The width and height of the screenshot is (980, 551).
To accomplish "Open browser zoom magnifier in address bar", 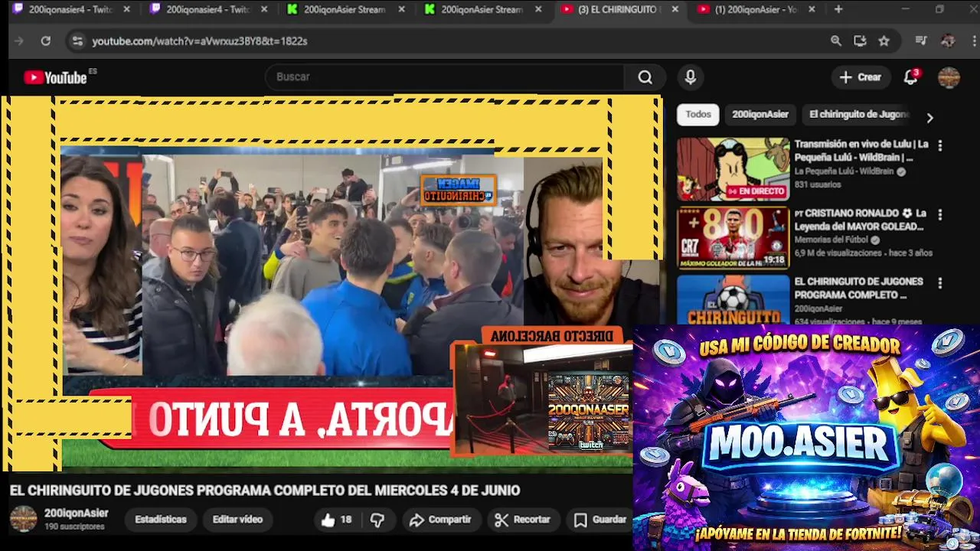I will pyautogui.click(x=836, y=41).
